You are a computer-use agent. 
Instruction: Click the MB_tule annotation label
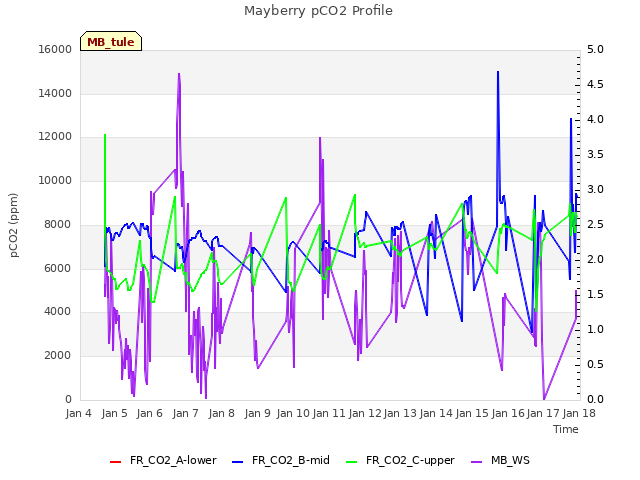pos(111,41)
